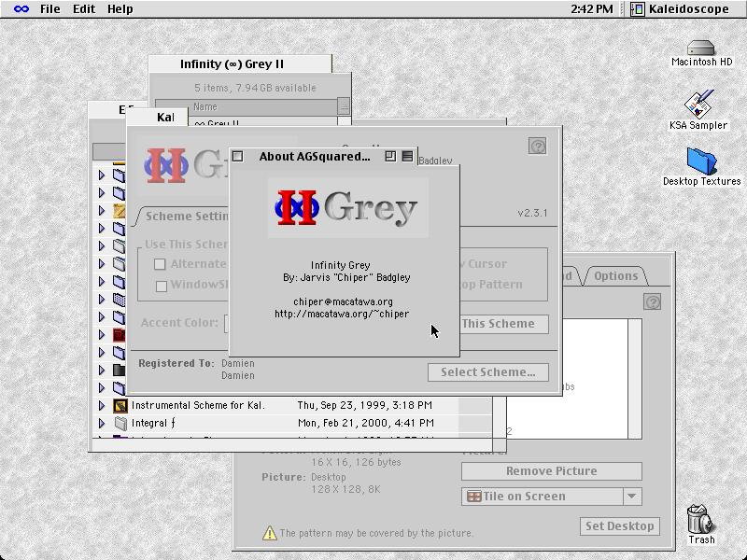The image size is (747, 560).
Task: Click the Set Desktop button
Action: (619, 526)
